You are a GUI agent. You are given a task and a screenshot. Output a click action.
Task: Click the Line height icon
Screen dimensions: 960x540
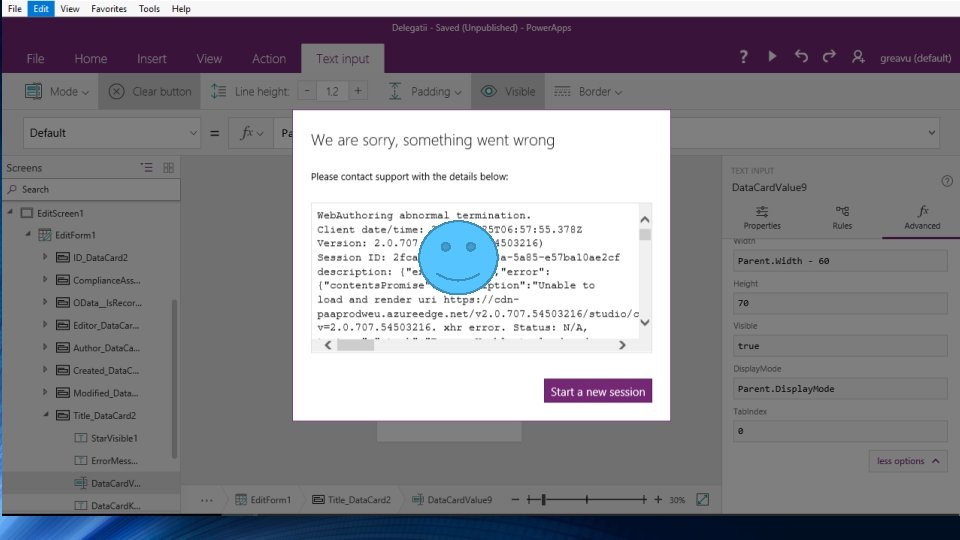click(x=219, y=91)
